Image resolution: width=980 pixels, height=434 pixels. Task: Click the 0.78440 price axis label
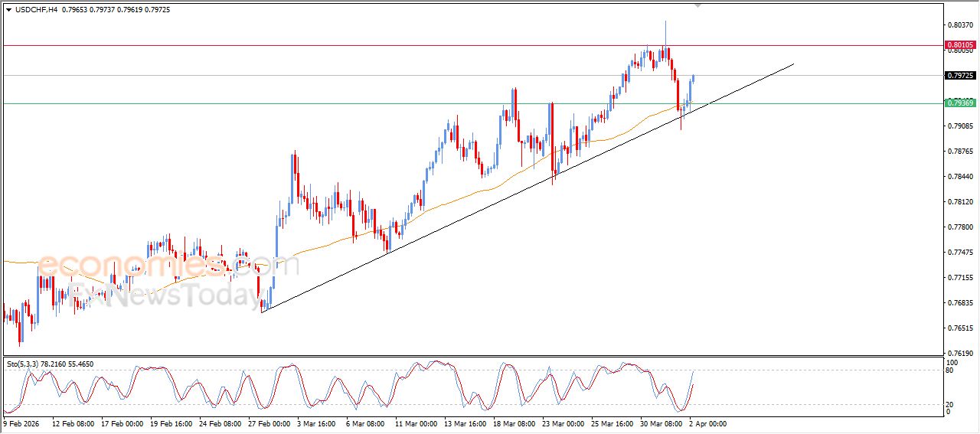pyautogui.click(x=960, y=176)
